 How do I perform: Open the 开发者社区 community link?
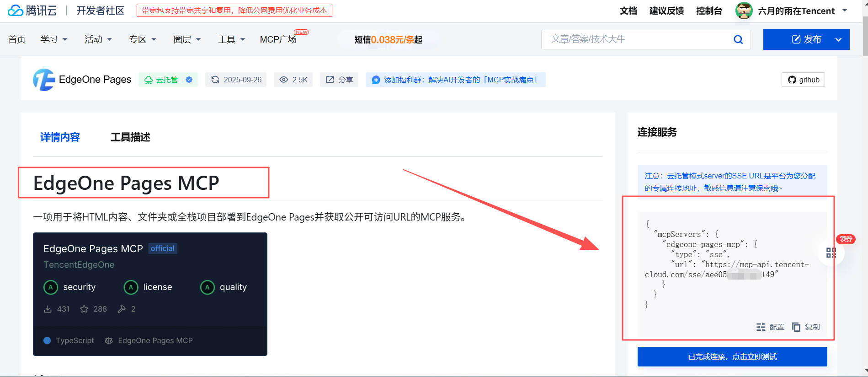(101, 11)
